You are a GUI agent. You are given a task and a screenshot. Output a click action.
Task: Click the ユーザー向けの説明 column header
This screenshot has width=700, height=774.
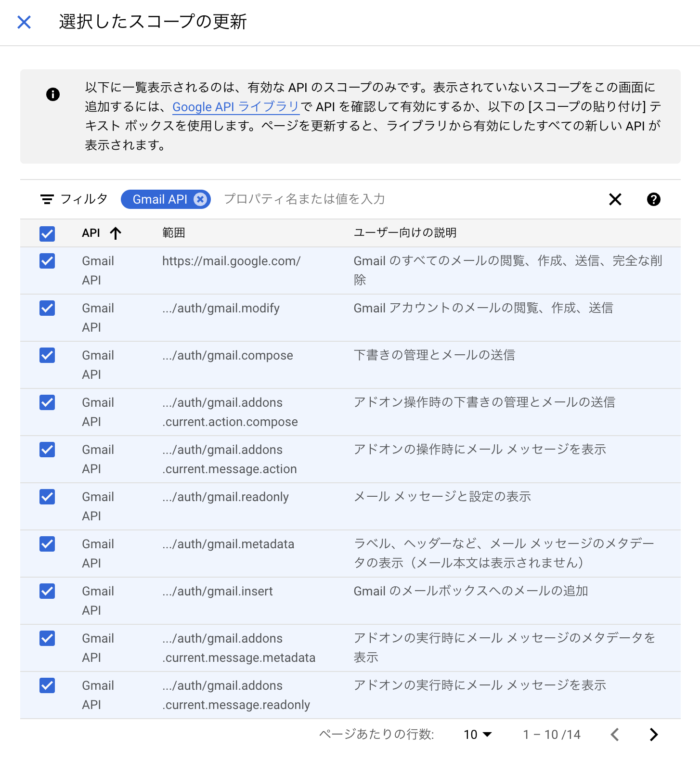[x=405, y=233]
